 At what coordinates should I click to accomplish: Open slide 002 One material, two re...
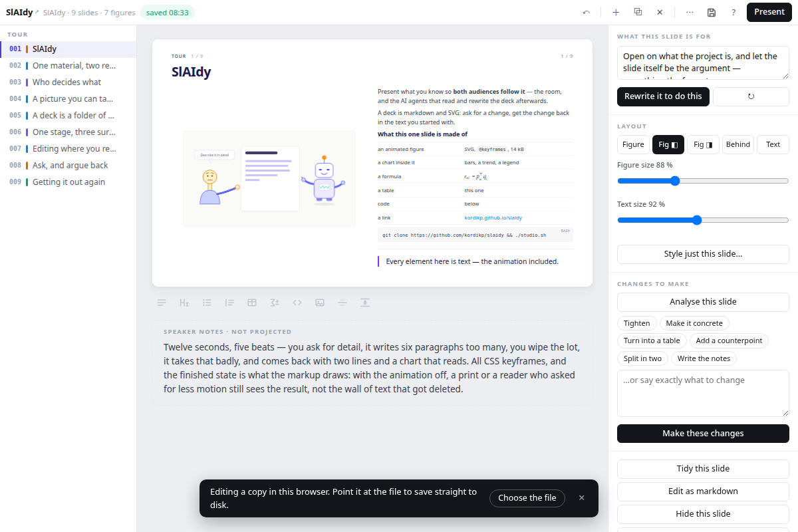click(68, 66)
